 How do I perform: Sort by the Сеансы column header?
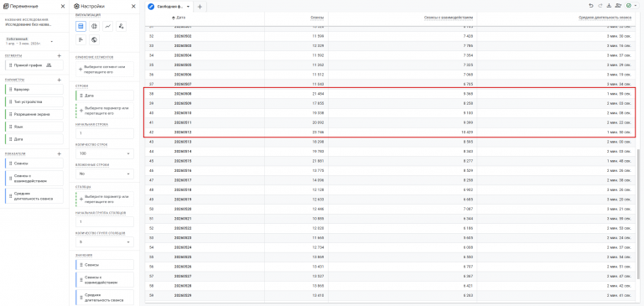[x=318, y=18]
